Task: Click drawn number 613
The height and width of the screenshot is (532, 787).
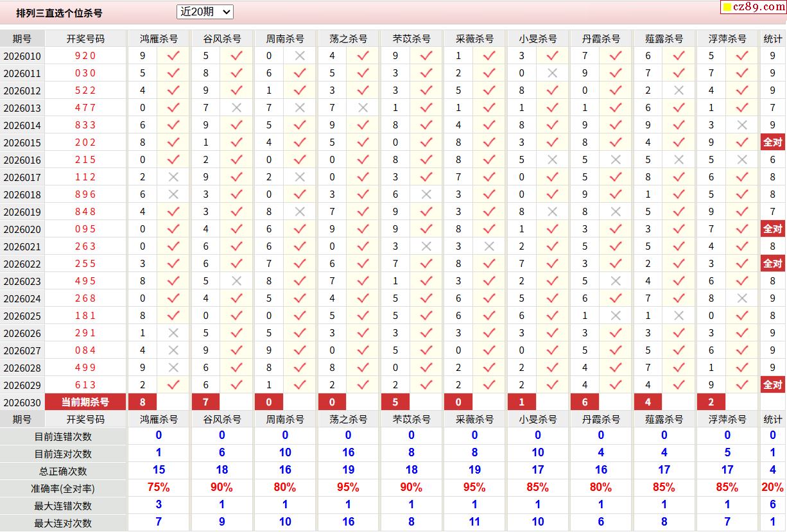Action: (85, 385)
